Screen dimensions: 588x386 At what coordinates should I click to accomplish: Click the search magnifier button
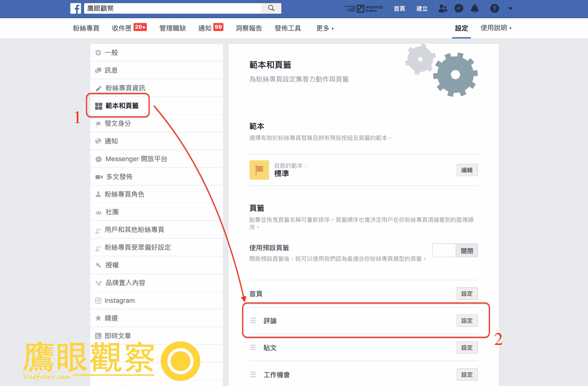pos(271,8)
